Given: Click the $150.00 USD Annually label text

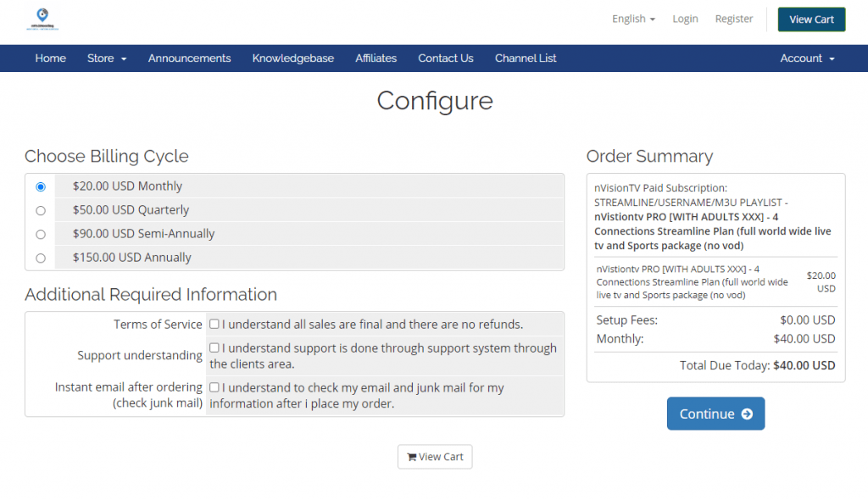Looking at the screenshot, I should (x=131, y=258).
